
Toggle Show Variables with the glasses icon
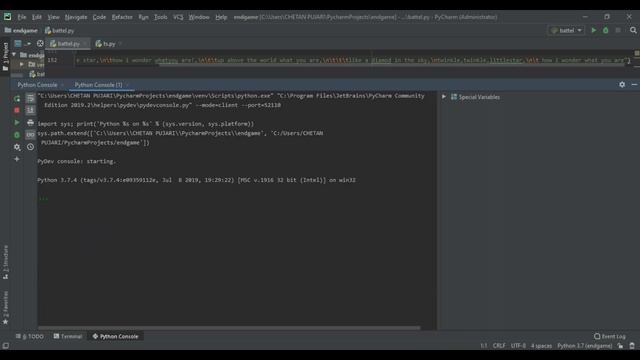click(31, 135)
